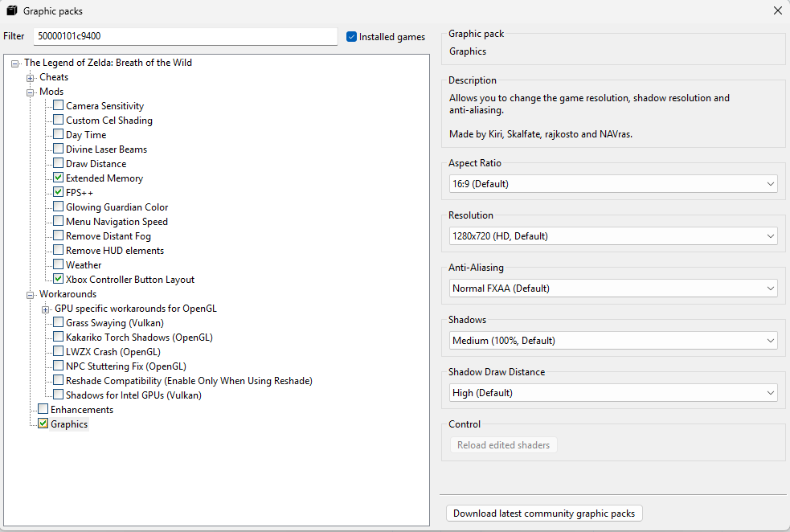Image resolution: width=790 pixels, height=532 pixels.
Task: Focus the Filter text field
Action: coord(186,36)
